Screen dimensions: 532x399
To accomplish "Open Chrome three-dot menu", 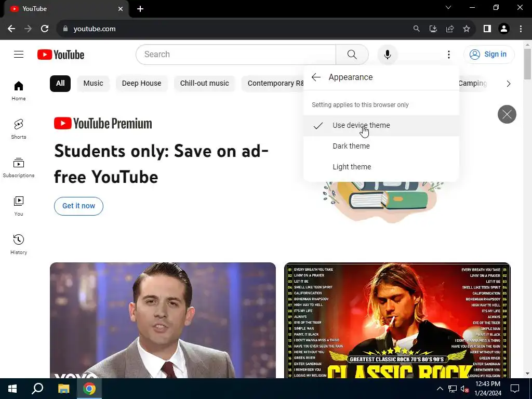I will pyautogui.click(x=521, y=29).
